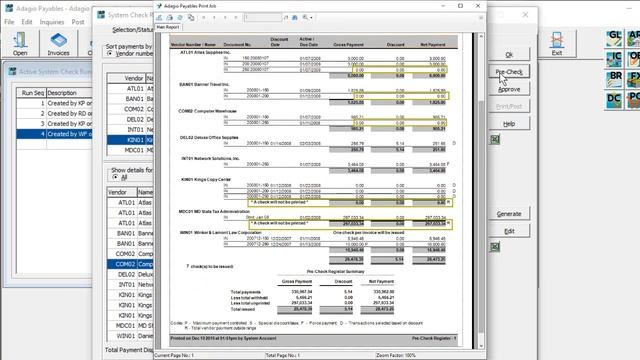The image size is (640, 360).
Task: Select ATL01 row in upper vendor list
Action: point(130,89)
